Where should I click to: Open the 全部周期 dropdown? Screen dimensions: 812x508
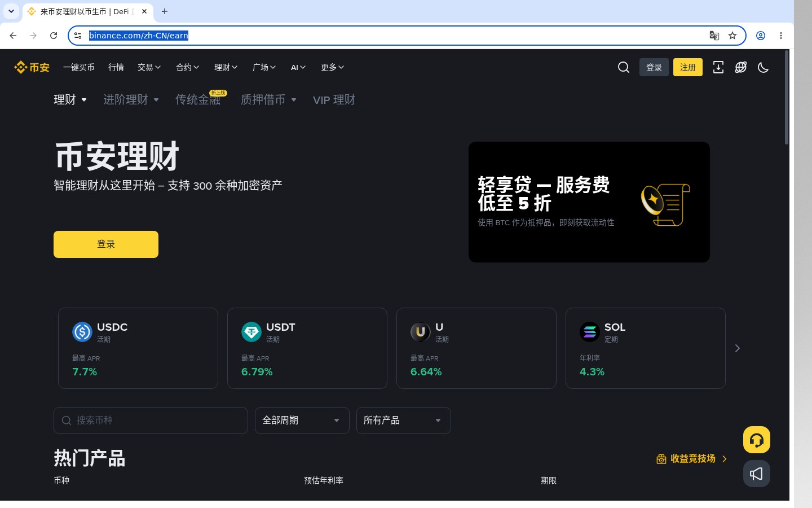pos(302,421)
